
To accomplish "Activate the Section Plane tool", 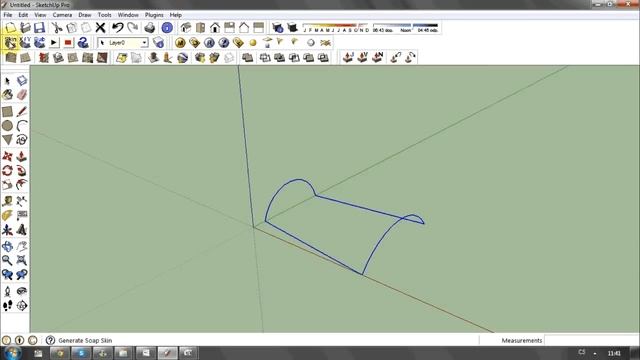I will [22, 305].
